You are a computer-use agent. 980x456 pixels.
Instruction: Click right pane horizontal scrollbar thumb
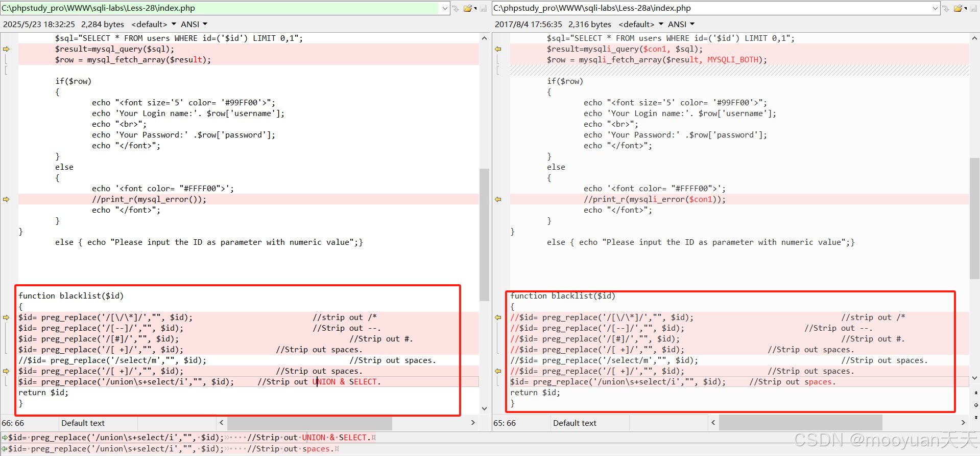click(801, 423)
